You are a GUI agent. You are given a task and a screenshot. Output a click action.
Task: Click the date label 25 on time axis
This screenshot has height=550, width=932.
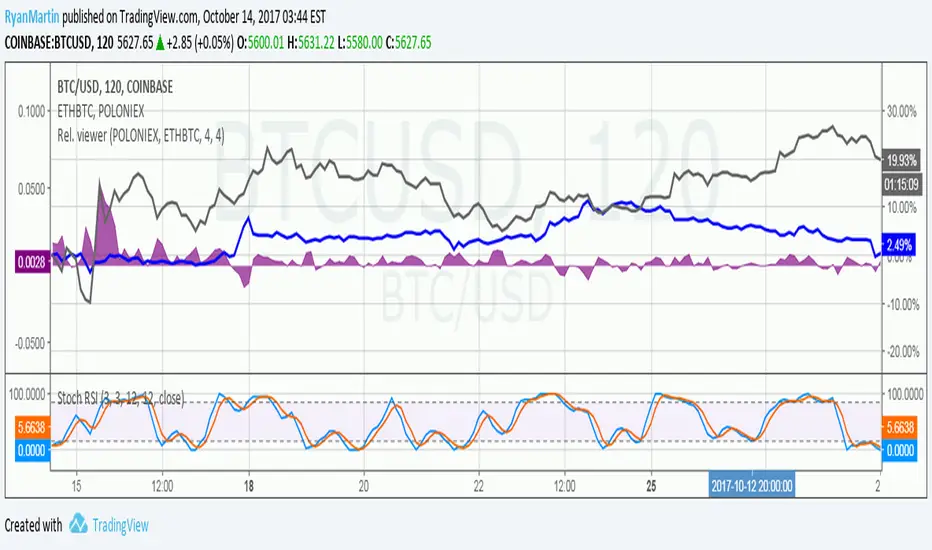click(x=651, y=486)
